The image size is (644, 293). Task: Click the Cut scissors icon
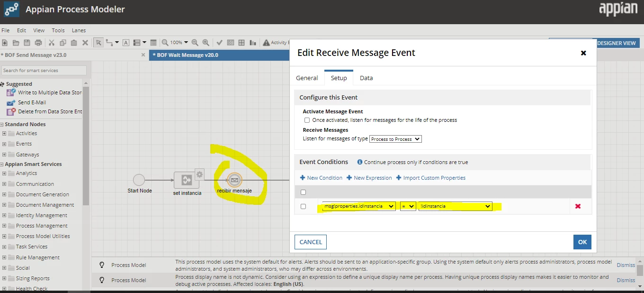pos(52,43)
